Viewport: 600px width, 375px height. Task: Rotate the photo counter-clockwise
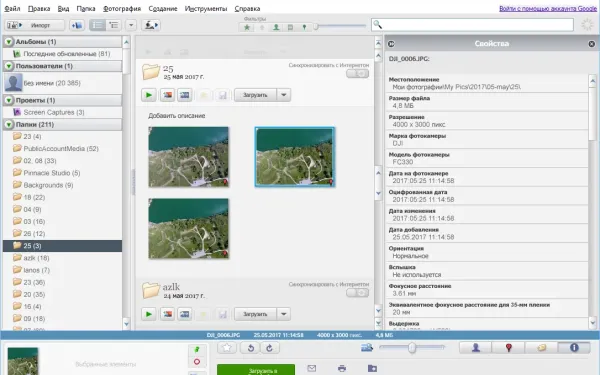251,348
